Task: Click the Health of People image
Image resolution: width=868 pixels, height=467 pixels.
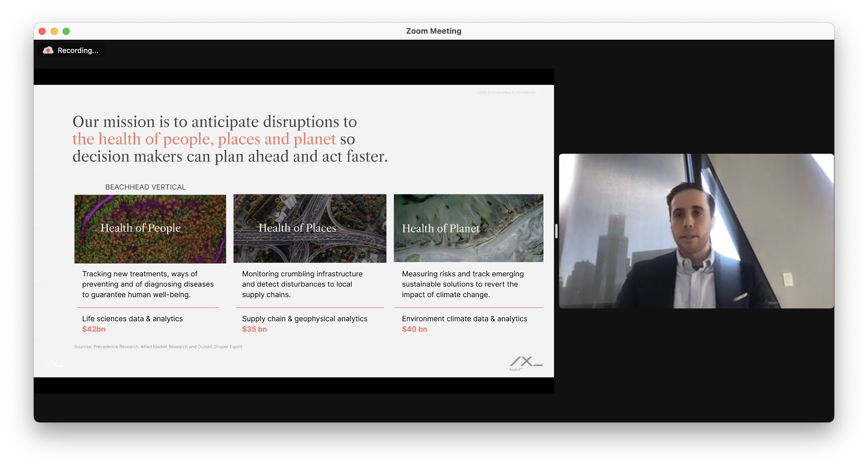Action: pos(150,229)
